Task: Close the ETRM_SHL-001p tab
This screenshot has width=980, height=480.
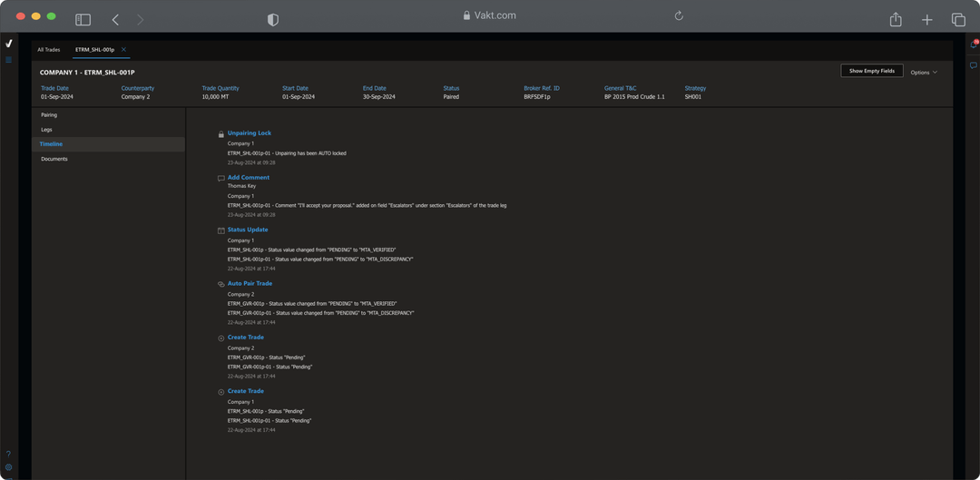Action: tap(123, 50)
